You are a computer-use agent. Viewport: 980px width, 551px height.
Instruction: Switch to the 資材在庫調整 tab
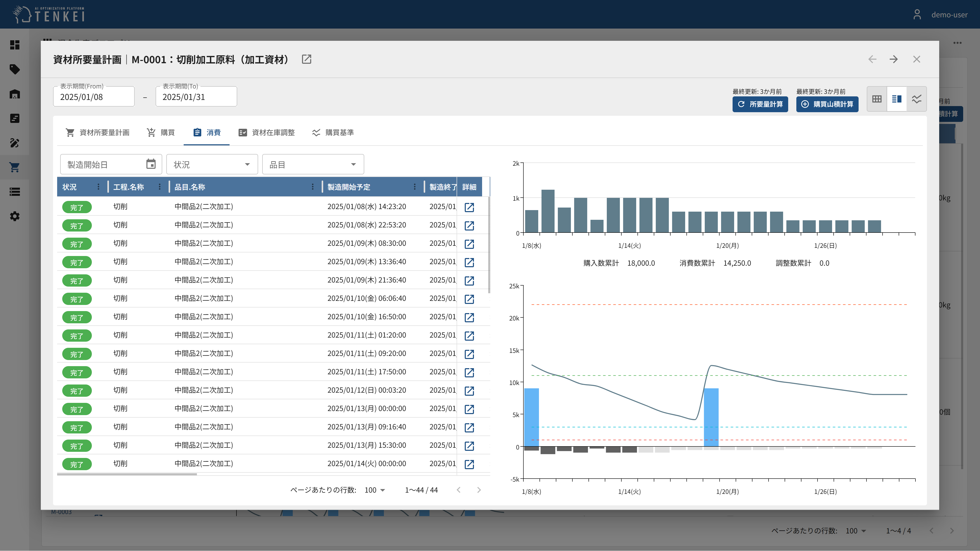tap(266, 132)
